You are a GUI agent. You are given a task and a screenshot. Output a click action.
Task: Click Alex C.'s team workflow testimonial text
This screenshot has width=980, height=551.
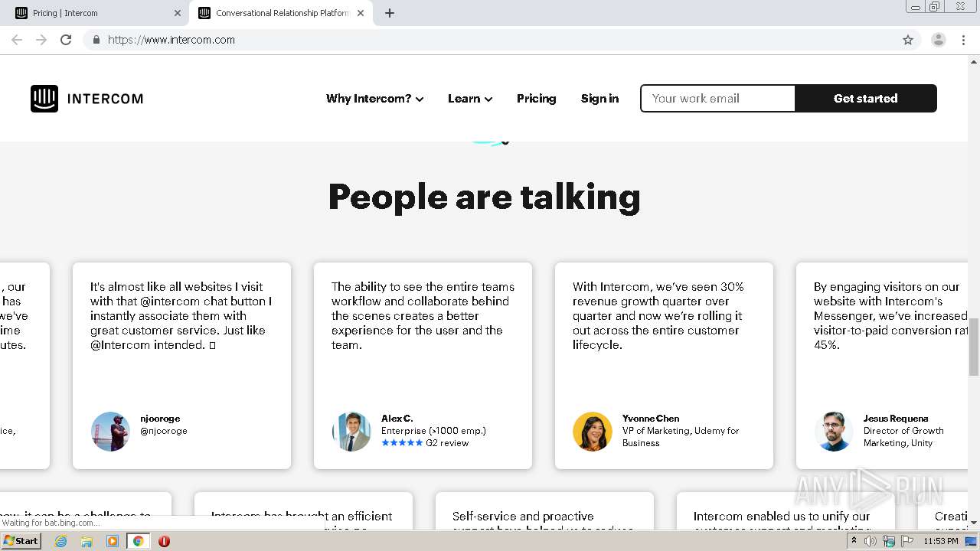coord(423,315)
